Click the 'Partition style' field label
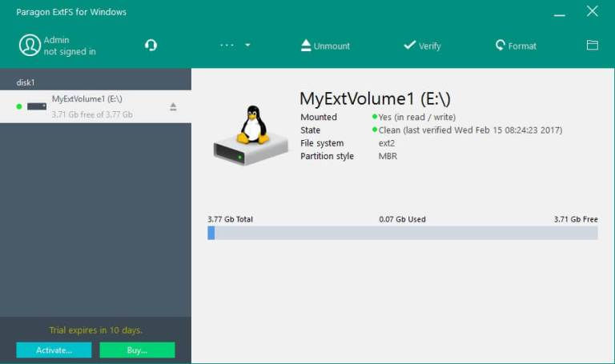Viewport: 615px width, 364px height. click(x=327, y=156)
